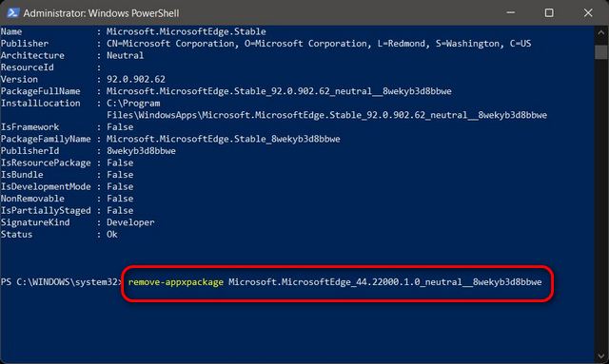This screenshot has width=609, height=364.
Task: Click the PublisherId value 8wekyb3d8bbwe
Action: (141, 151)
